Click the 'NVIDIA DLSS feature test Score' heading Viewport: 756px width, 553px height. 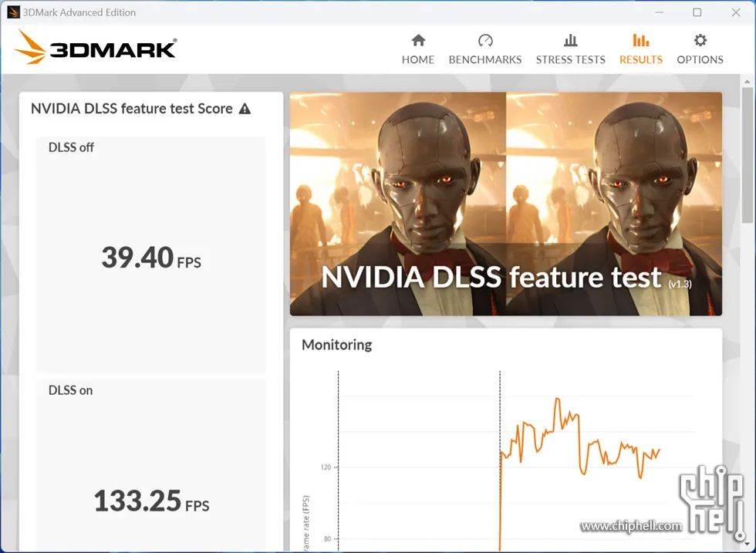132,109
